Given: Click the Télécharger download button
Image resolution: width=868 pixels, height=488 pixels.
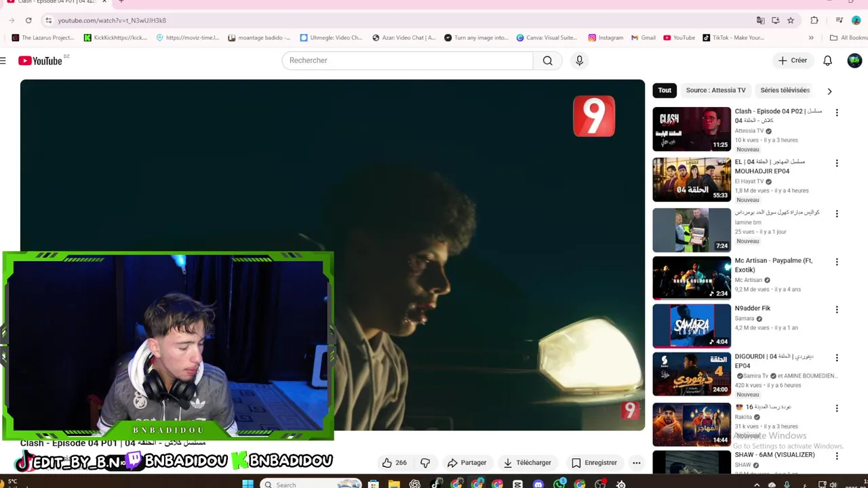Looking at the screenshot, I should pyautogui.click(x=527, y=463).
